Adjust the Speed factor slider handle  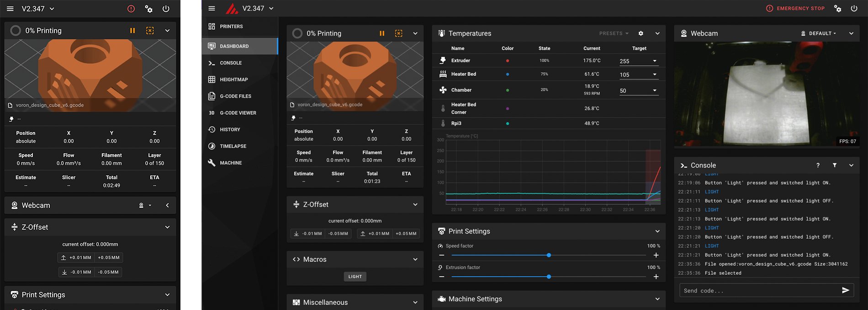549,255
